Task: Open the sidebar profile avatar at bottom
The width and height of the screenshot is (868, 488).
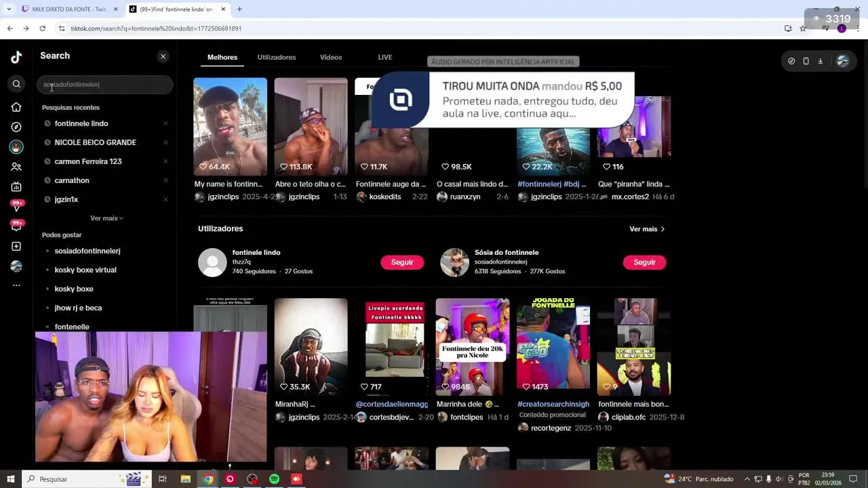Action: (16, 266)
